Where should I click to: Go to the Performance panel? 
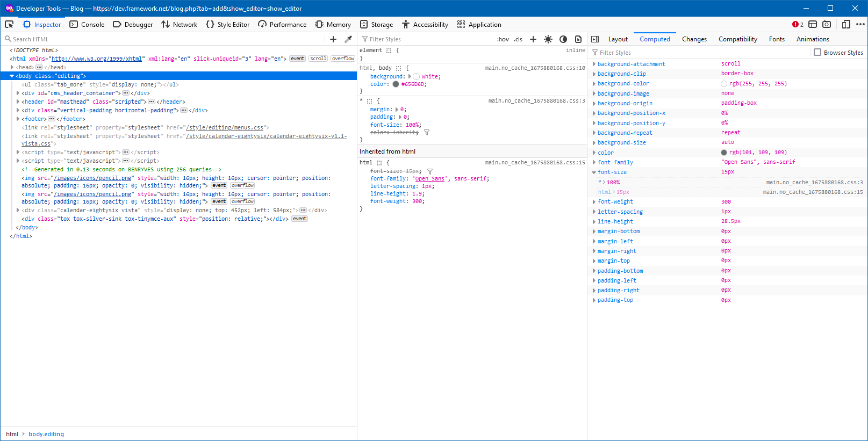(282, 24)
